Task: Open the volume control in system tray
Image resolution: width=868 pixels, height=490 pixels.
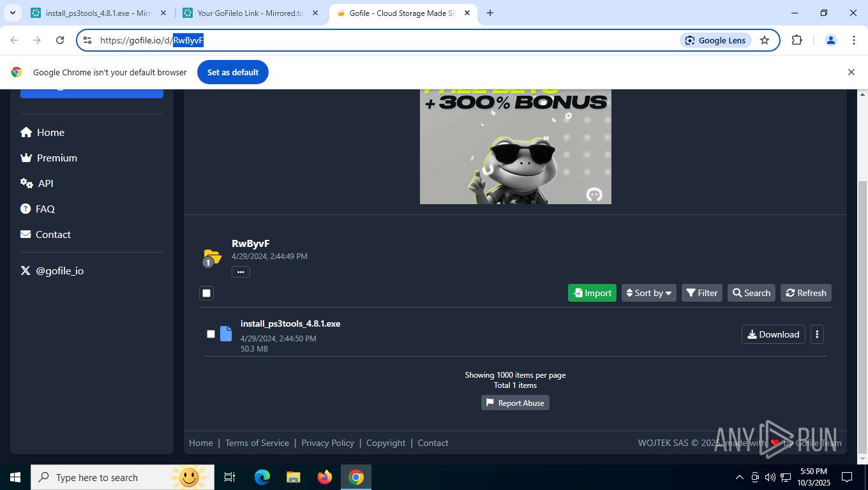Action: pyautogui.click(x=770, y=477)
